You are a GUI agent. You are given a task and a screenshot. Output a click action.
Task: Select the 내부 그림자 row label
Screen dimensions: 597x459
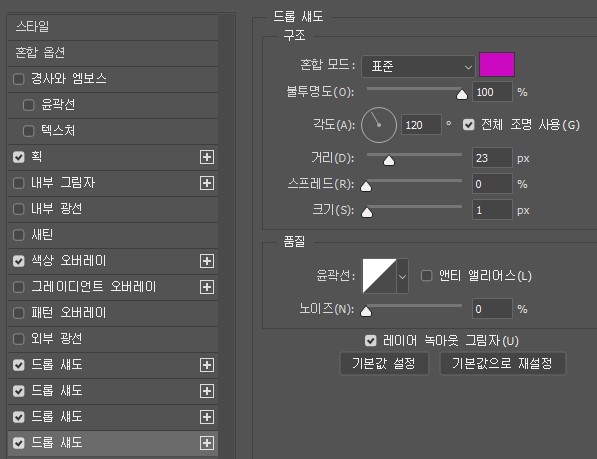point(63,183)
